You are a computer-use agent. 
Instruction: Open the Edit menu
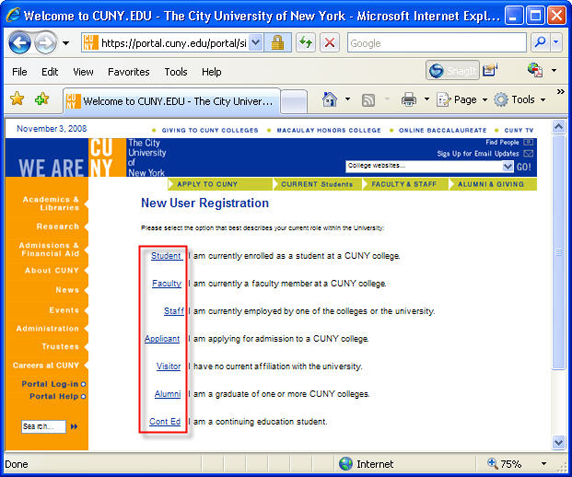tap(50, 72)
